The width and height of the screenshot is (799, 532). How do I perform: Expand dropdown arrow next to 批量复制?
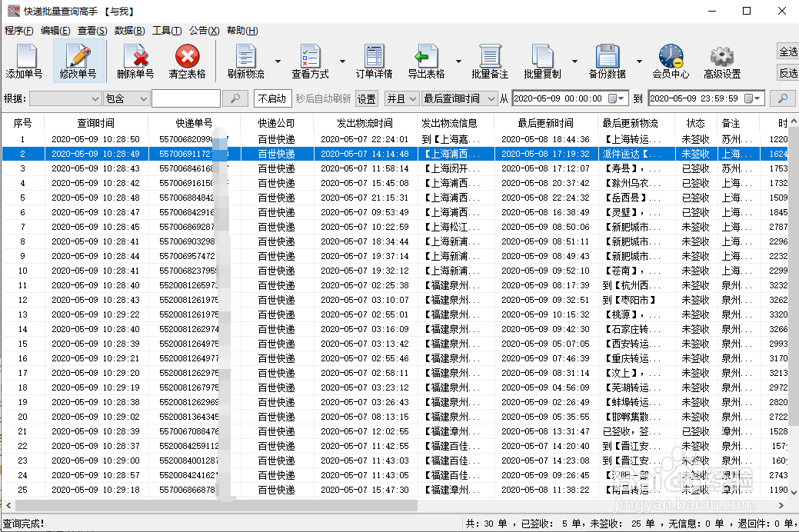[x=574, y=62]
